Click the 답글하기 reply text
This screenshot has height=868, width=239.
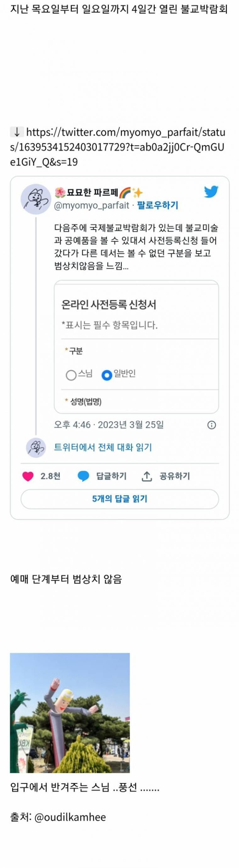pos(111,476)
